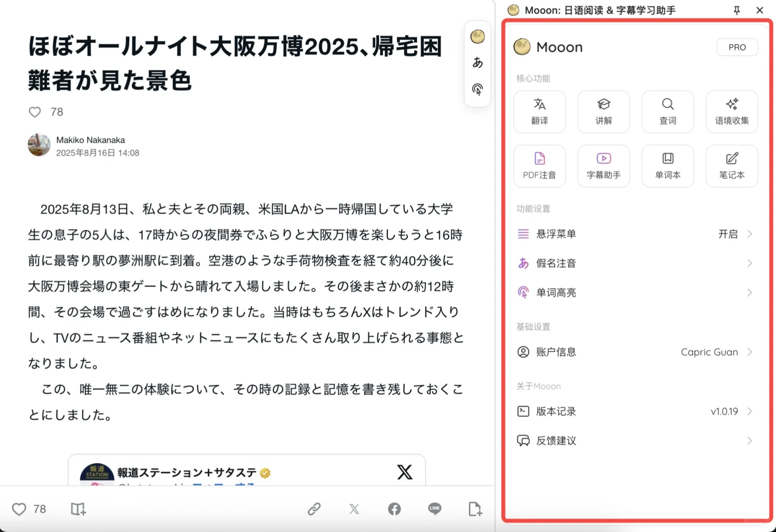This screenshot has width=776, height=532.
Task: Open the PDF注音 tool
Action: (x=539, y=166)
